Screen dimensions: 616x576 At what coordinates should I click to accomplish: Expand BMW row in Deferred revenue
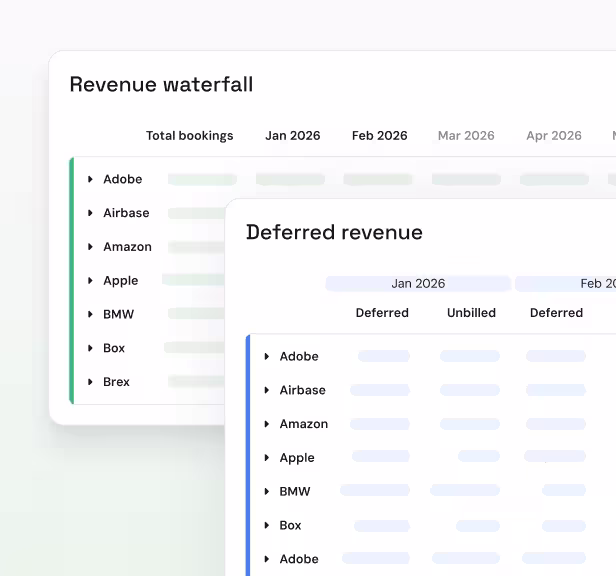[x=267, y=492]
